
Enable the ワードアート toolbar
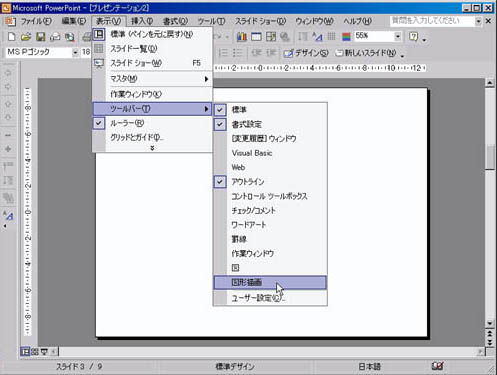(x=270, y=225)
